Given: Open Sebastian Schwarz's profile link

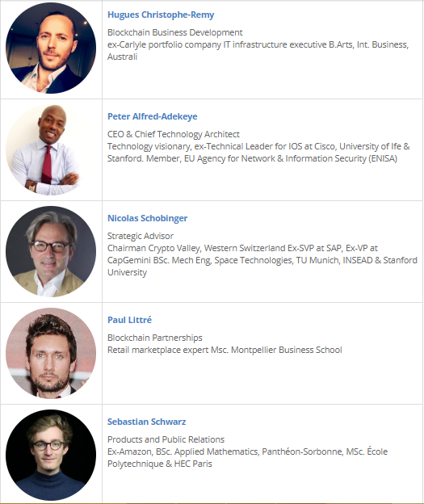Looking at the screenshot, I should (x=147, y=422).
